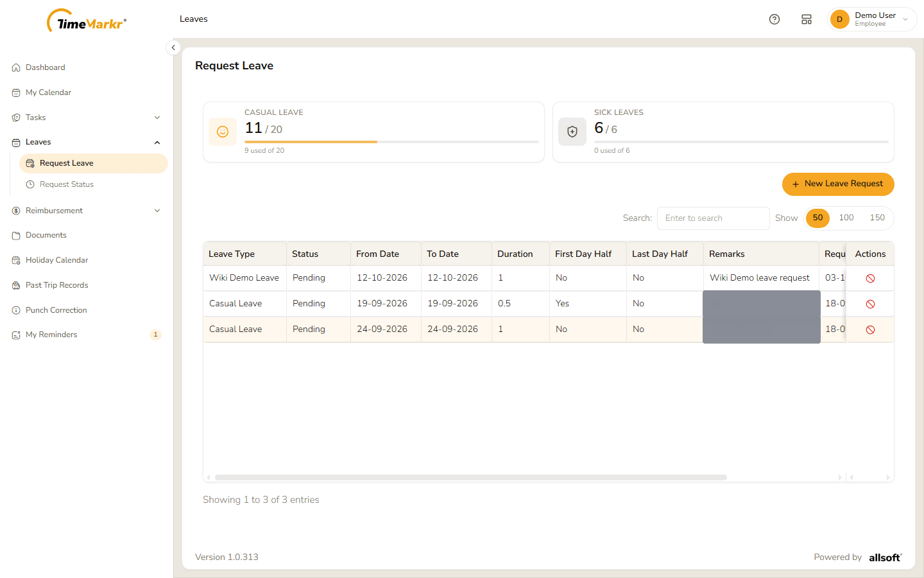Select Request Leave in sidebar
The width and height of the screenshot is (924, 578).
pyautogui.click(x=94, y=163)
